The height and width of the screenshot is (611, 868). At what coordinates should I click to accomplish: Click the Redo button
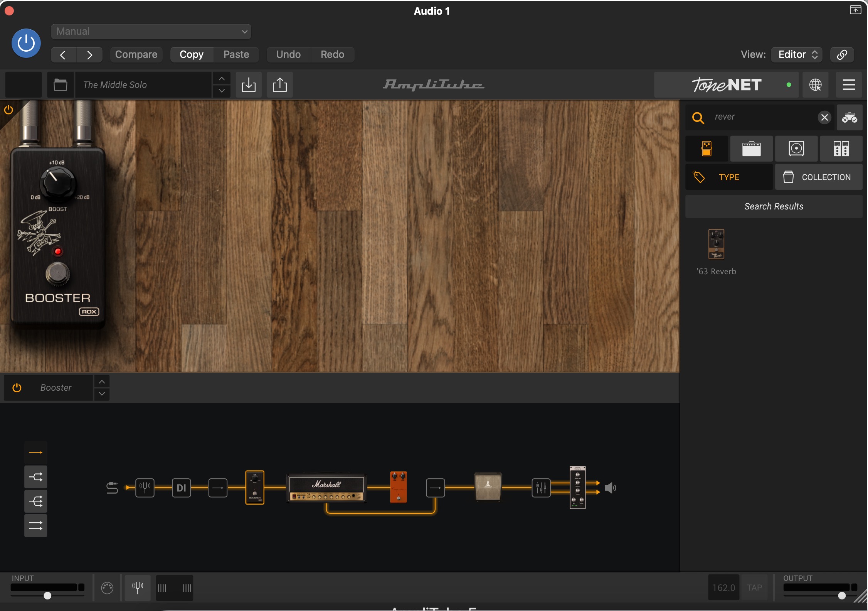[x=332, y=54]
